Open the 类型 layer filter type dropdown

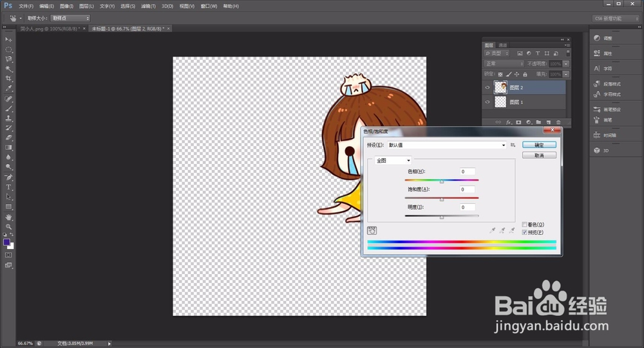(497, 53)
